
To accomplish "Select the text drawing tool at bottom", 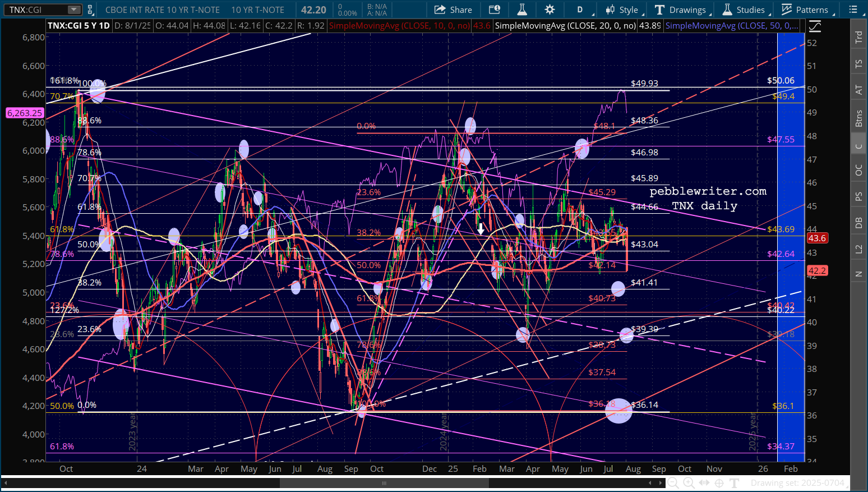I will coord(735,483).
